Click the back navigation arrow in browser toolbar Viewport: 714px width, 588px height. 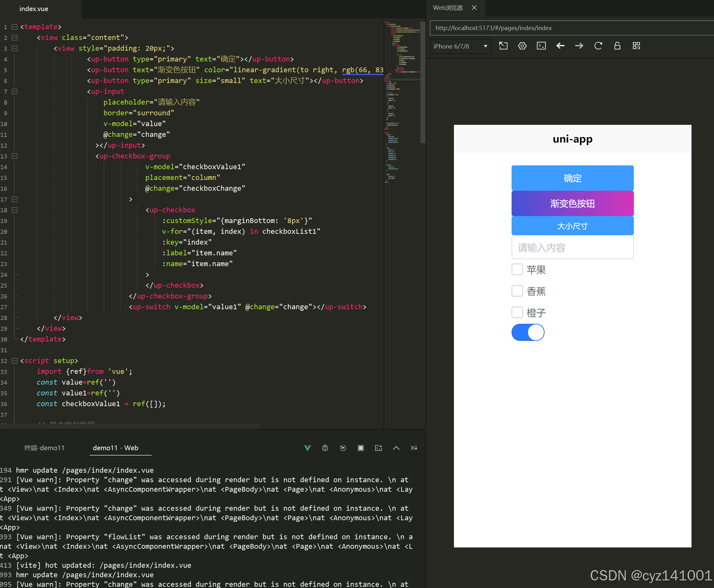[x=560, y=46]
